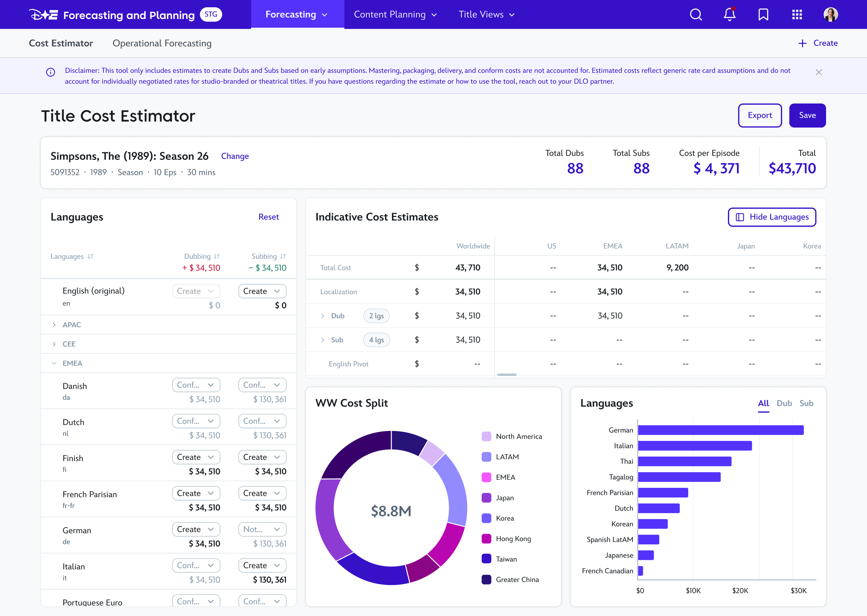867x616 pixels.
Task: Click the search magnifier icon
Action: pos(695,15)
